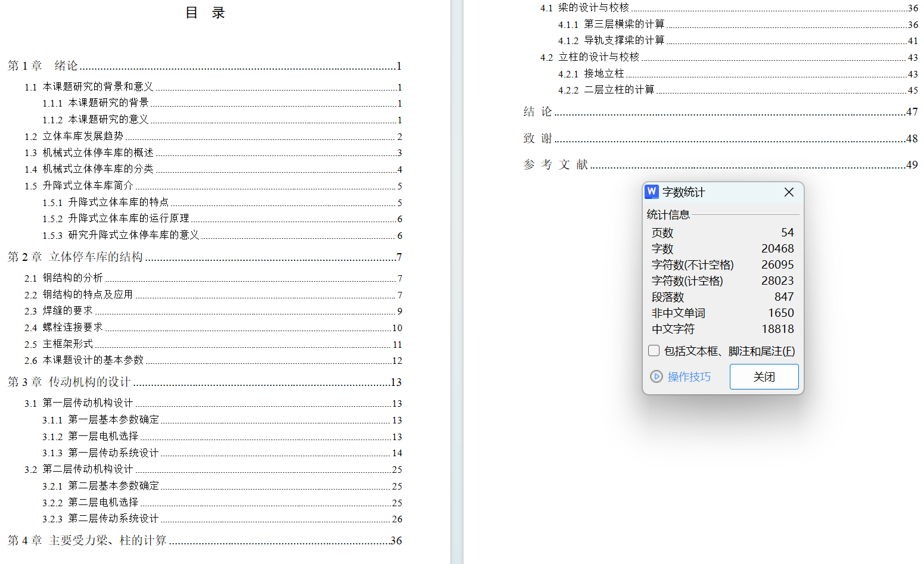The image size is (924, 564).
Task: Enable 包括文本框、脚注和尾注 checkbox
Action: coord(654,351)
